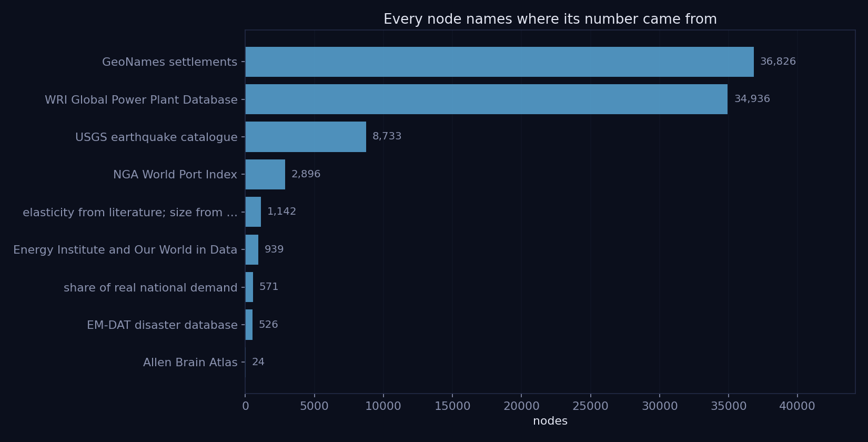
Task: Click the x-axis tick label '35000'
Action: (728, 406)
